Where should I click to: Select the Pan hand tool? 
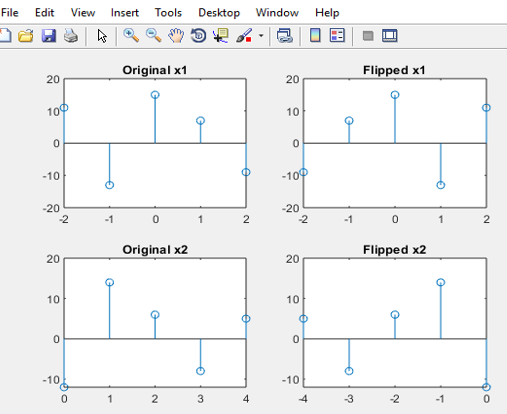tap(176, 35)
